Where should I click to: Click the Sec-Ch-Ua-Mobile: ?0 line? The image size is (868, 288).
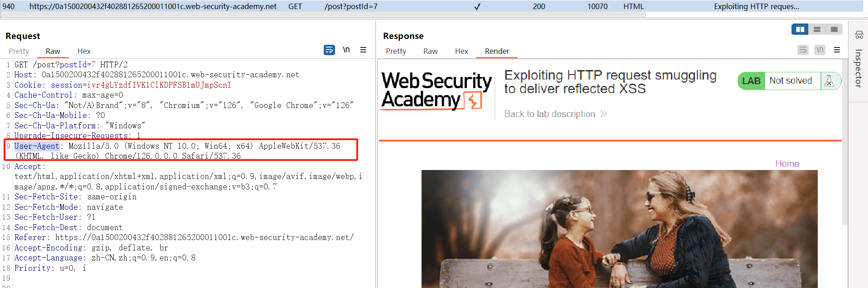(60, 115)
